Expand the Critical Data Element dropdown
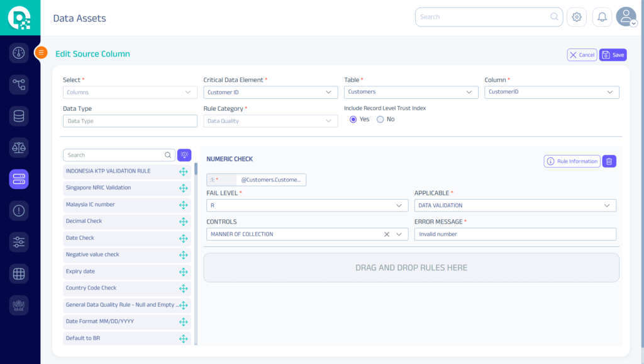Screen dimensions: 644x364 pos(270,92)
